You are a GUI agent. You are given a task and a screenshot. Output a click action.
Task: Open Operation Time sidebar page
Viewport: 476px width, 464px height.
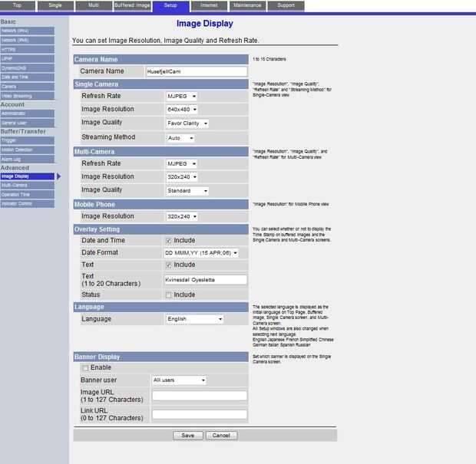[x=28, y=195]
